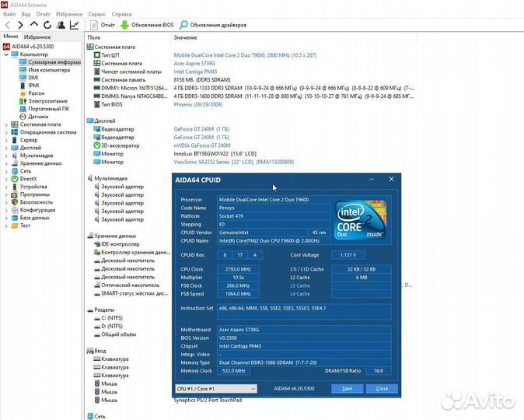The width and height of the screenshot is (524, 420).
Task: Expand the Дисплей tree node
Action: coord(6,148)
